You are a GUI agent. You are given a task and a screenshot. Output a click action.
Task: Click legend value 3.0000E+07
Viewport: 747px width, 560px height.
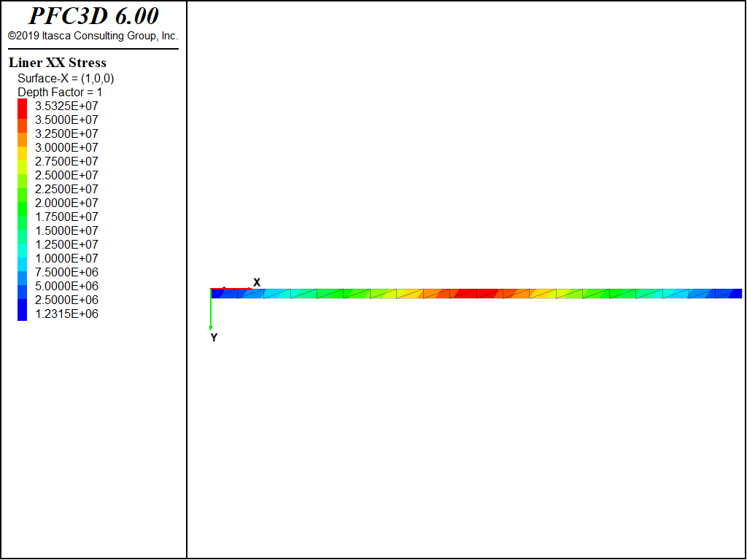[66, 147]
